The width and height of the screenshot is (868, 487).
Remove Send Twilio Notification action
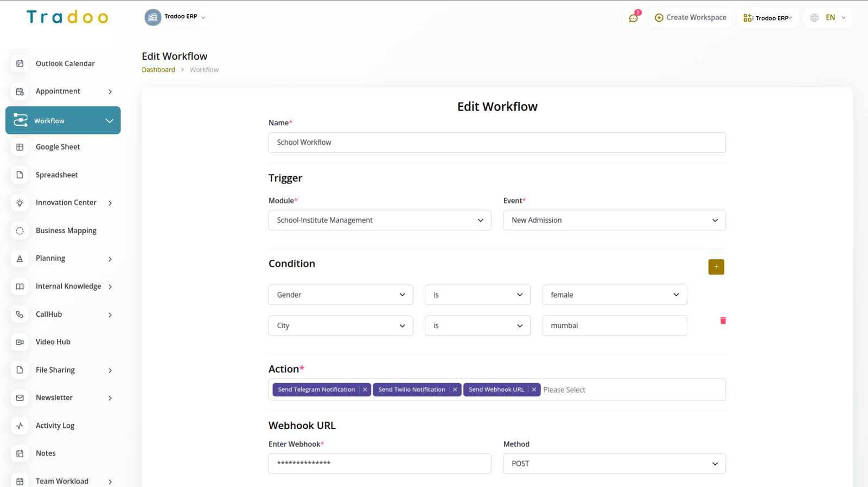(455, 390)
